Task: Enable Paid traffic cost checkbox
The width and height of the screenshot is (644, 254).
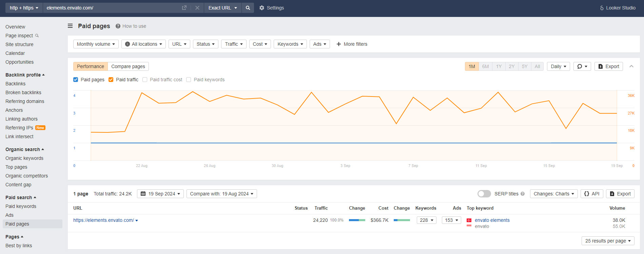Action: click(x=145, y=80)
